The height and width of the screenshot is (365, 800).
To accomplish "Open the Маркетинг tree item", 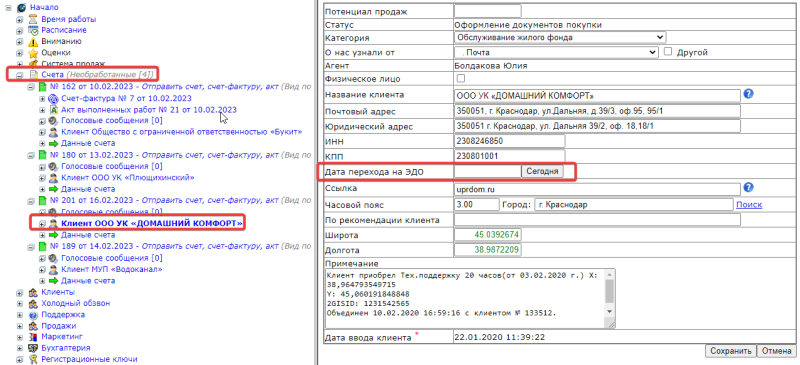I will pyautogui.click(x=62, y=337).
